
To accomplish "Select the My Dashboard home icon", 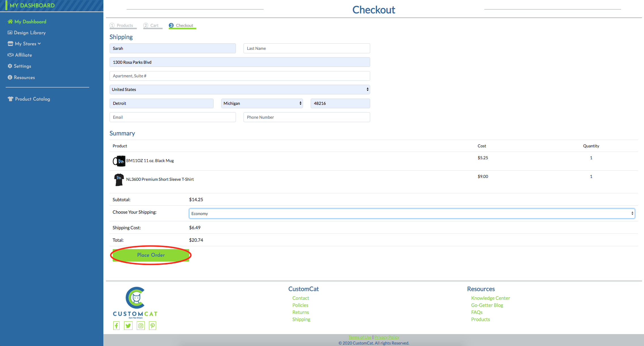I will tap(10, 21).
